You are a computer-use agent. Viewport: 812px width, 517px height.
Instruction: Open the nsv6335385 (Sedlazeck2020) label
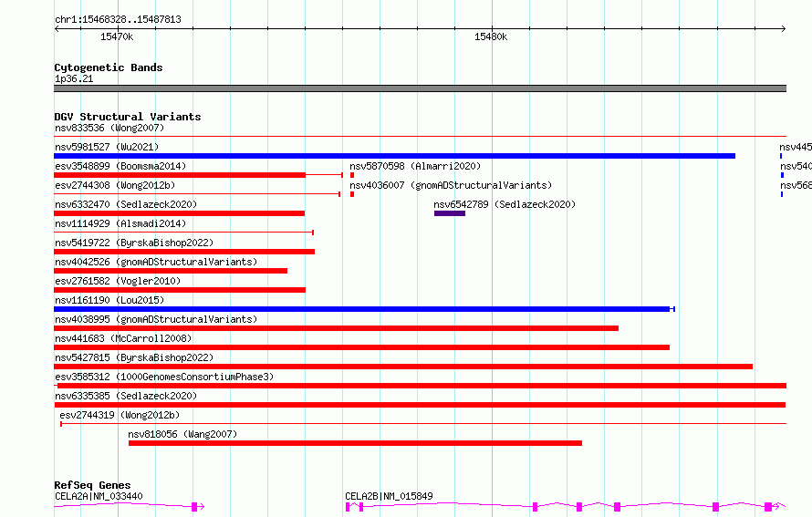(126, 396)
